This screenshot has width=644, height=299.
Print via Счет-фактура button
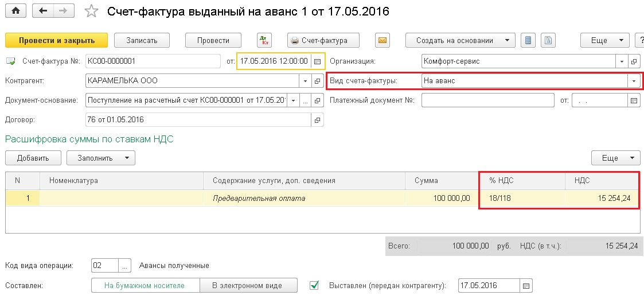pos(323,40)
